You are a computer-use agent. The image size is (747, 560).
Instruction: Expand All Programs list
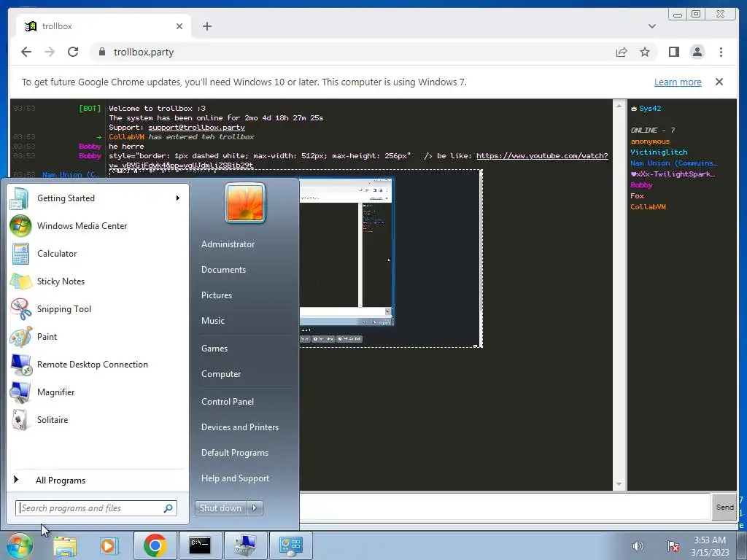click(61, 481)
